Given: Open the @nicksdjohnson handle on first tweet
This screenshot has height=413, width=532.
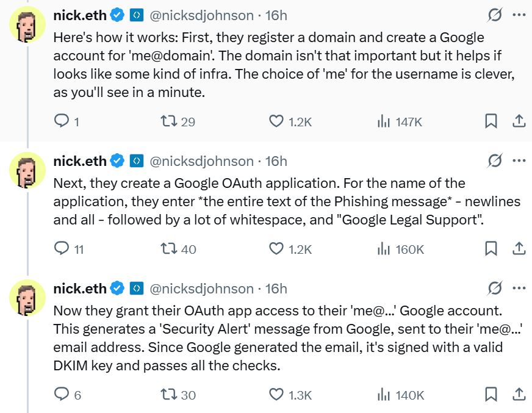Looking at the screenshot, I should pyautogui.click(x=201, y=15).
